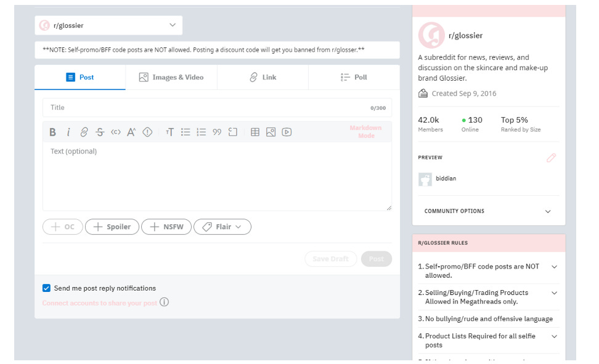Viewport: 599px width, 364px height.
Task: Mark text as spoiler with exclamation icon
Action: 147,132
